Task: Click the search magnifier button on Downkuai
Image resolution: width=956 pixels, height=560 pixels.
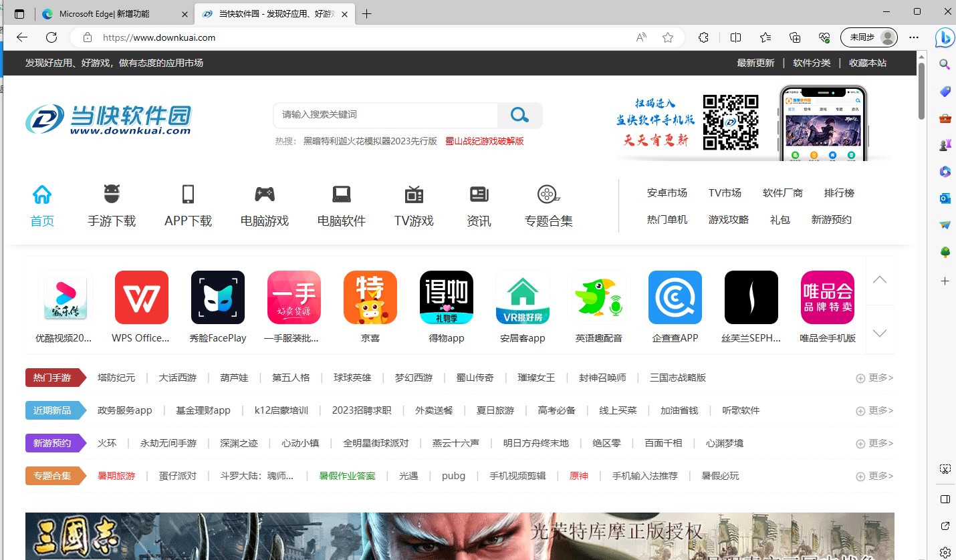Action: (519, 115)
